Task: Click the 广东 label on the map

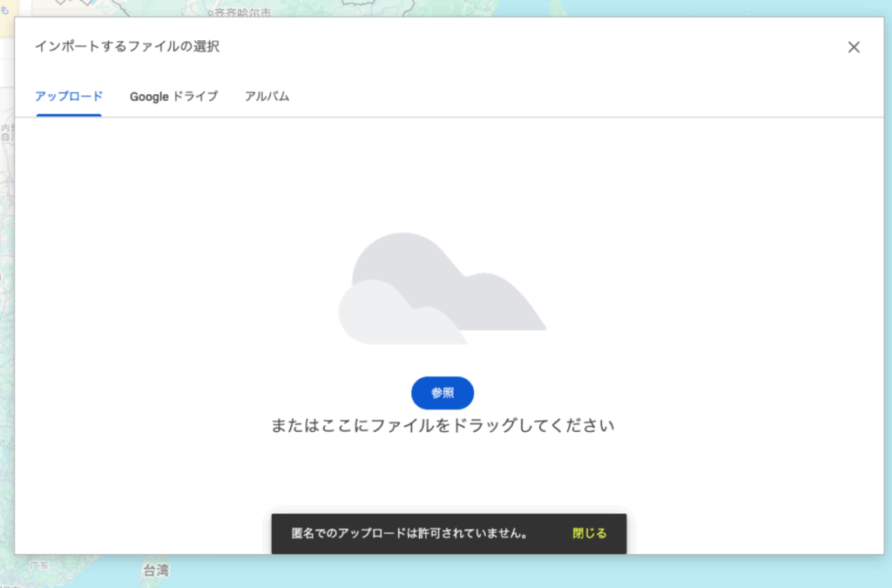Action: coord(39,564)
